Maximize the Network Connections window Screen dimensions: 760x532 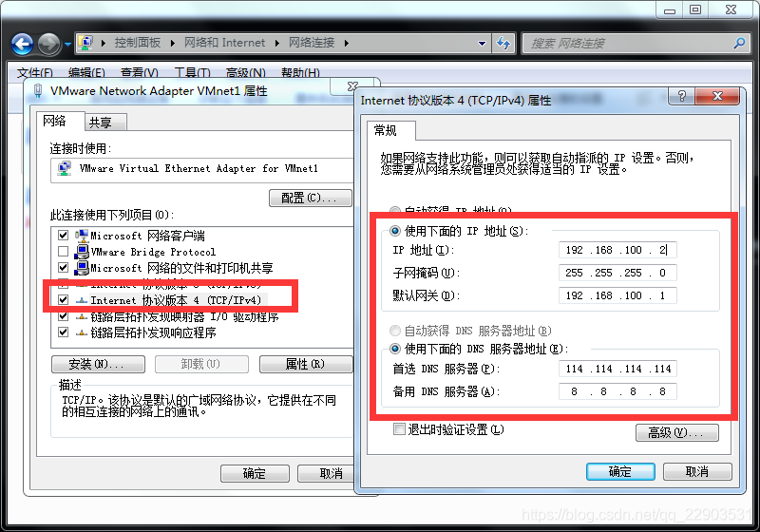click(x=695, y=9)
